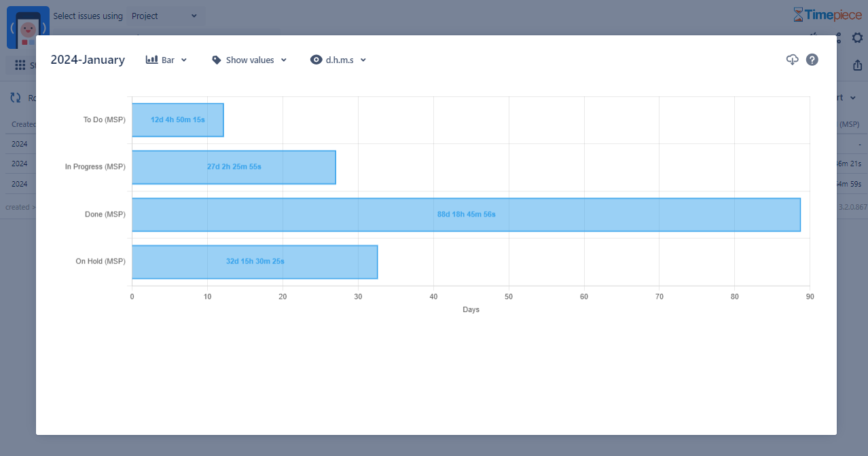Click the project avatar icon

pos(27,27)
